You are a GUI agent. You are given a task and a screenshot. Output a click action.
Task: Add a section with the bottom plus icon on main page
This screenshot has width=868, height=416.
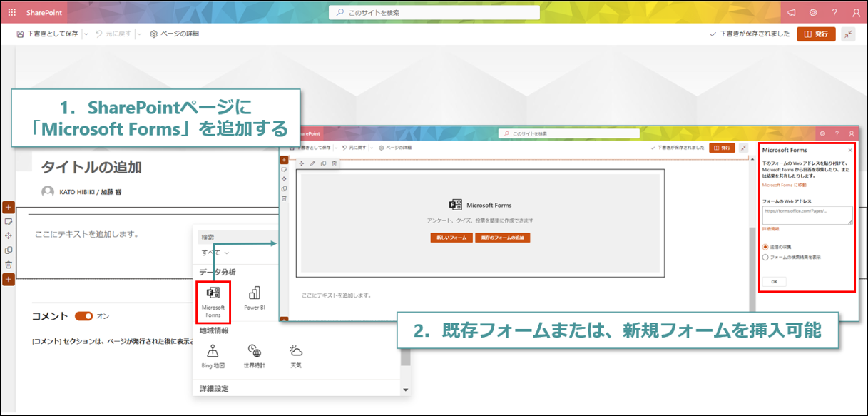tap(9, 279)
